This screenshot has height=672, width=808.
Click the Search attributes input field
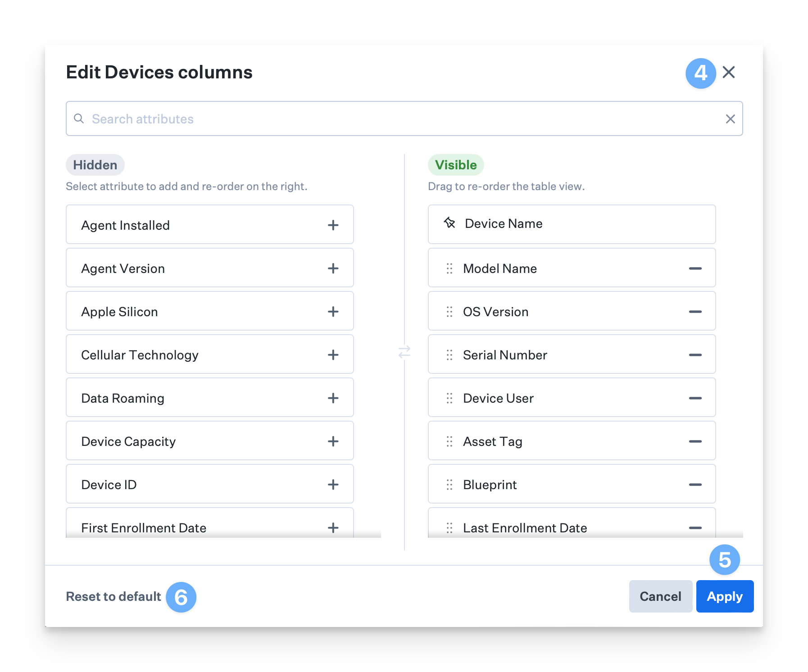coord(404,118)
